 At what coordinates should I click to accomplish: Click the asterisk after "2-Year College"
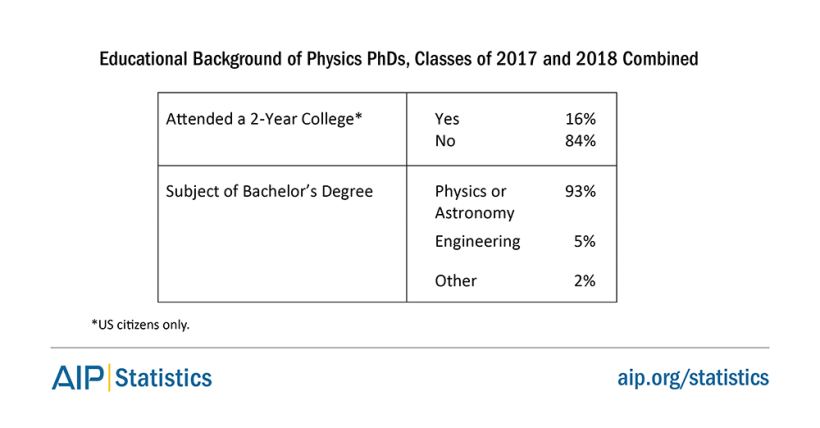click(358, 116)
